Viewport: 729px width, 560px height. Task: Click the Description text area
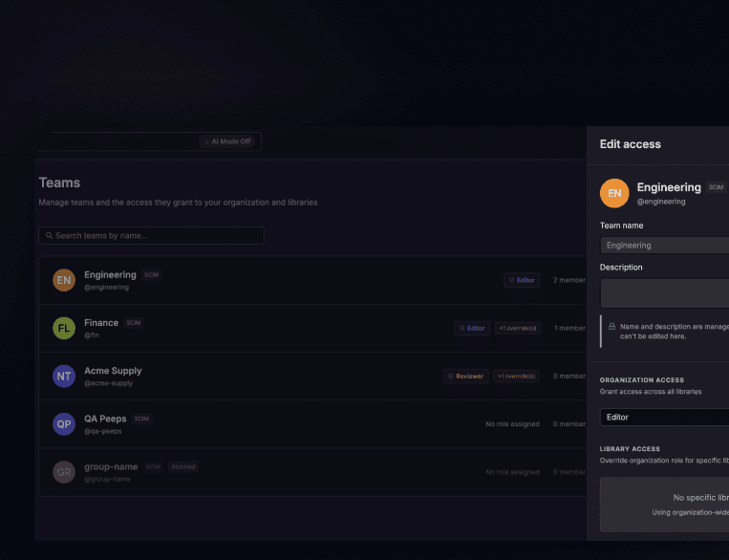[664, 293]
